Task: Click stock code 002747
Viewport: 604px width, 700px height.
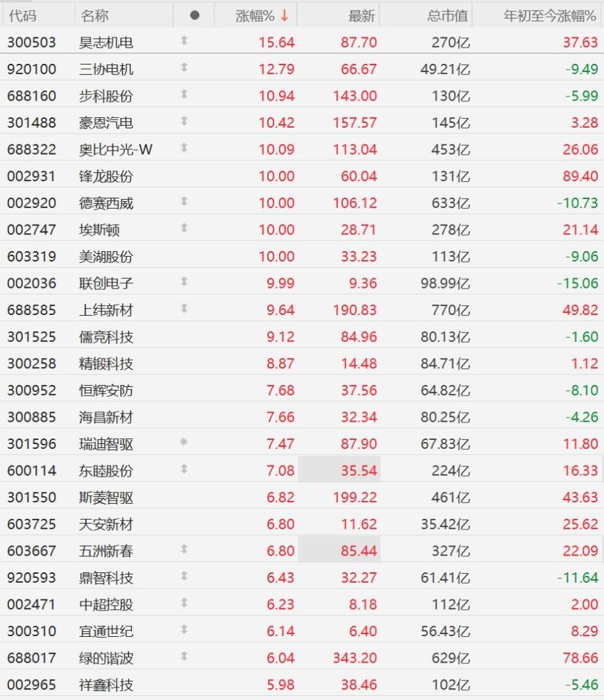Action: click(32, 230)
